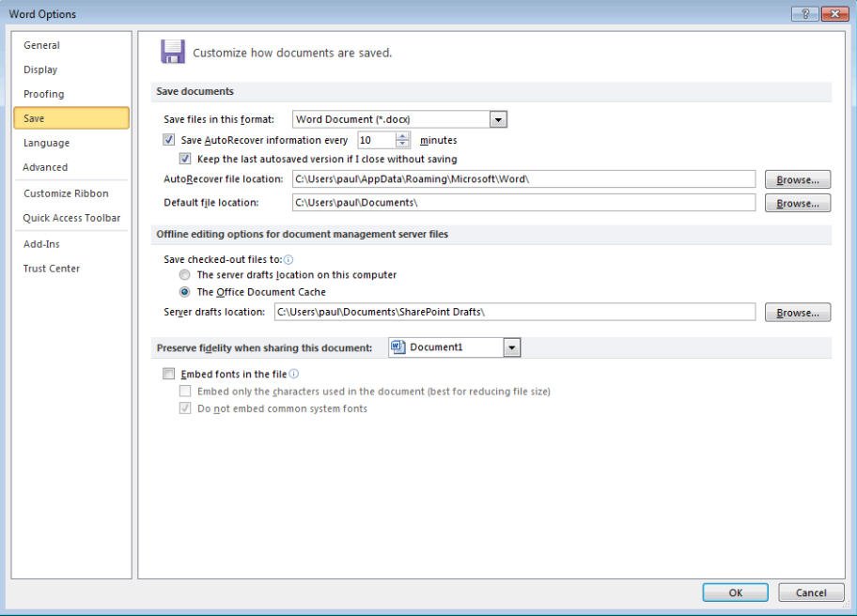Click the AutoRecover minutes value field
Screen dimensions: 857x616
pos(377,140)
